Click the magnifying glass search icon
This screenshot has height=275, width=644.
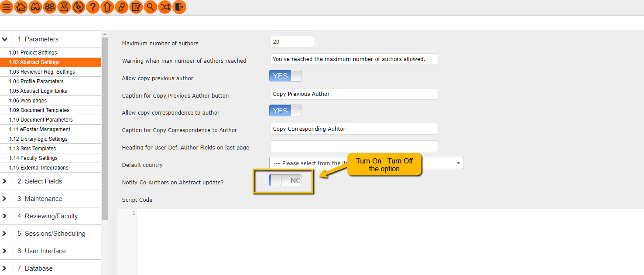150,7
